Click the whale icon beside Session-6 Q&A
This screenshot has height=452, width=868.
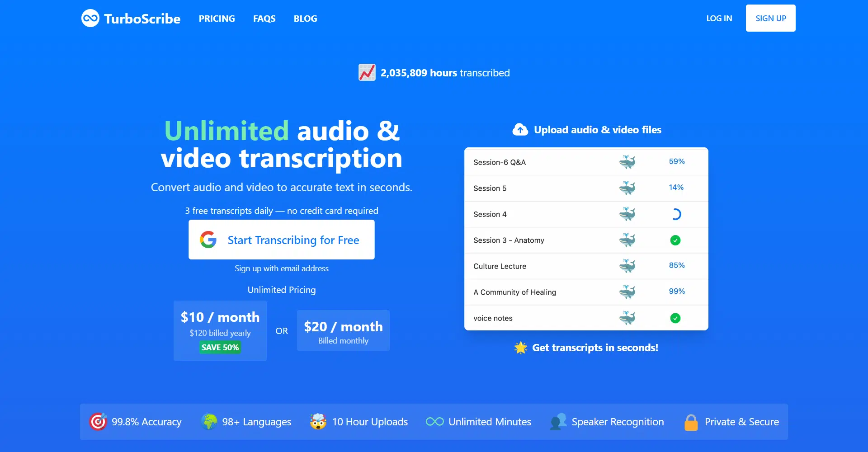(627, 162)
